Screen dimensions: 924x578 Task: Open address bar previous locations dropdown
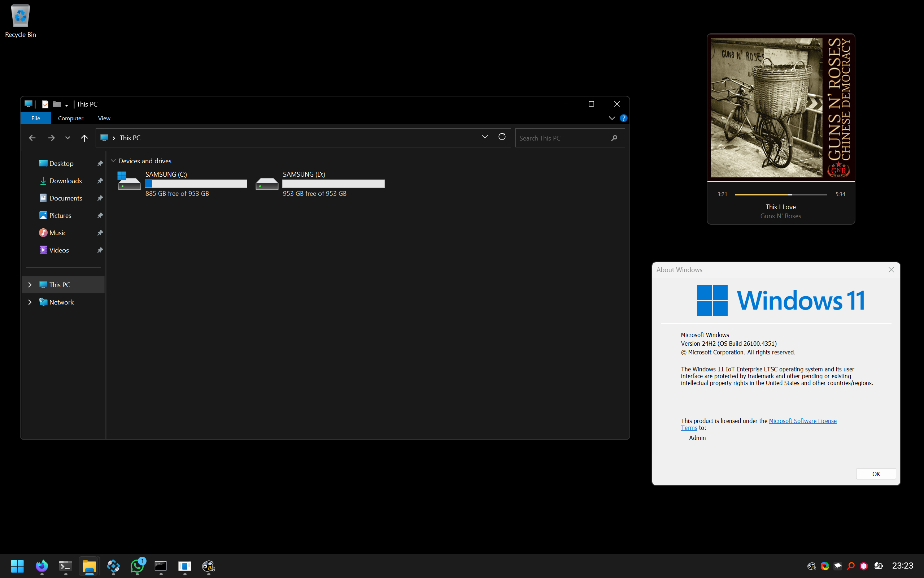point(485,137)
